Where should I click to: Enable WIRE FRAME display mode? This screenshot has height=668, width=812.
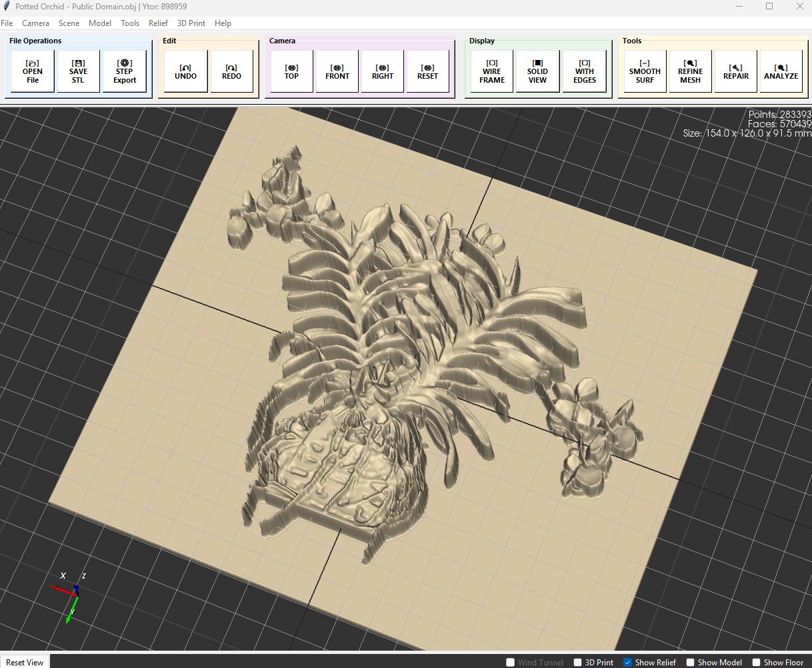pyautogui.click(x=492, y=71)
